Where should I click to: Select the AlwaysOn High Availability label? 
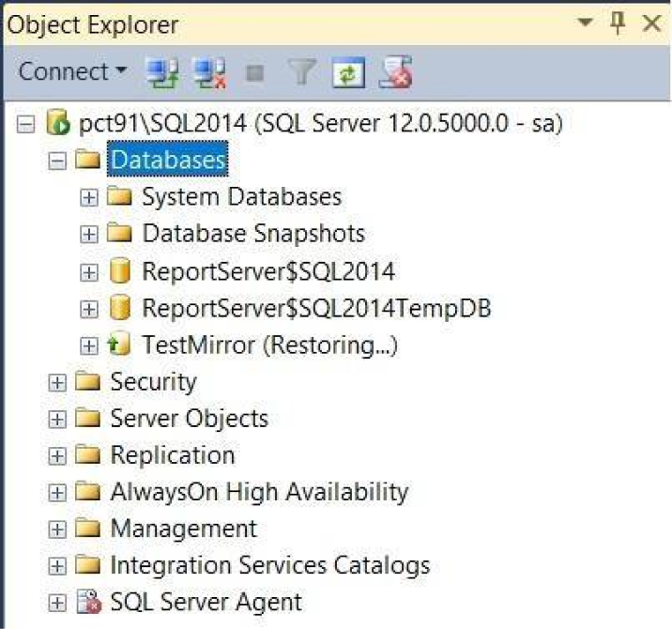259,492
